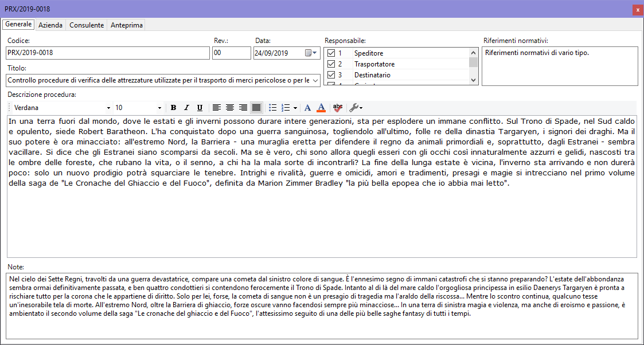Center-align the description text

click(x=229, y=108)
